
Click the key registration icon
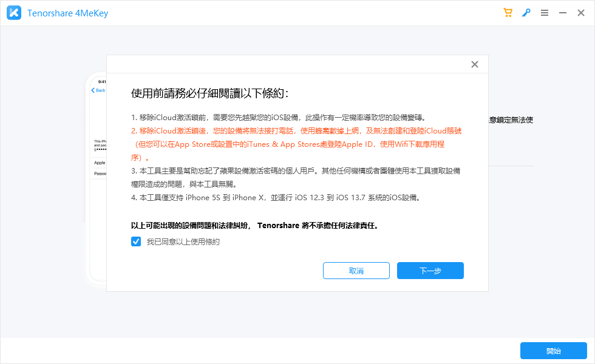pos(526,13)
